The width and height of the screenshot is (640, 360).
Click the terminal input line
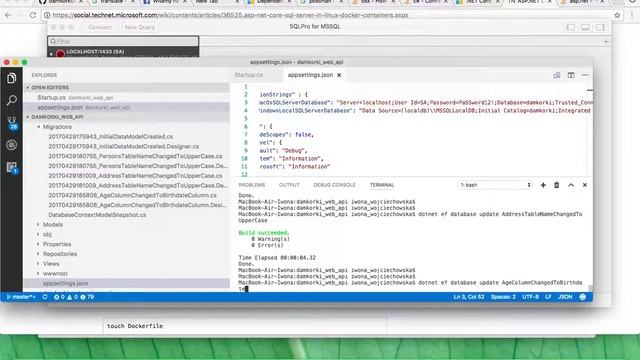coord(410,285)
